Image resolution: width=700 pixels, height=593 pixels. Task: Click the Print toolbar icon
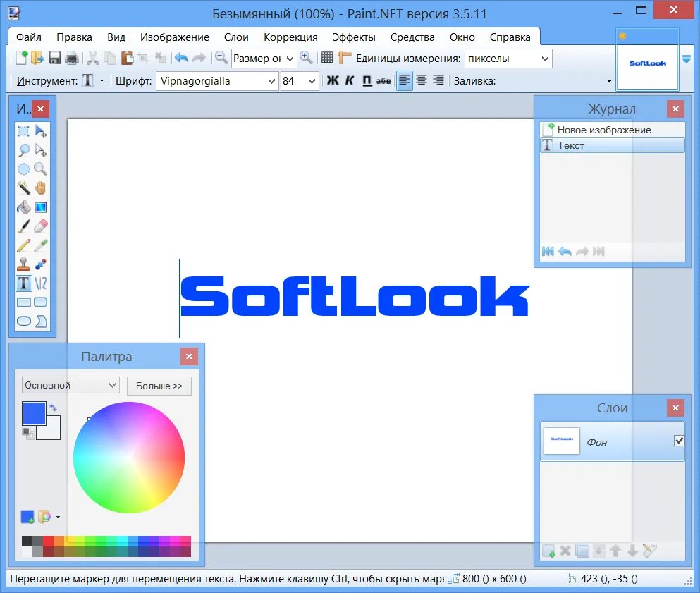coord(71,58)
